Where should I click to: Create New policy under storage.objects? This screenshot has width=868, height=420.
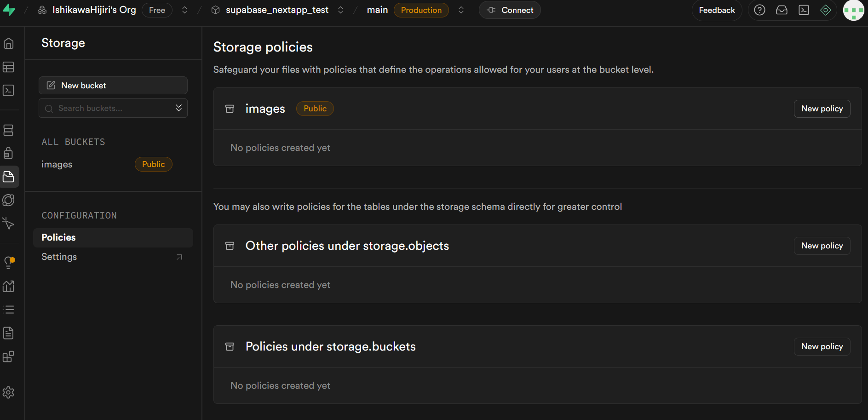(x=822, y=246)
